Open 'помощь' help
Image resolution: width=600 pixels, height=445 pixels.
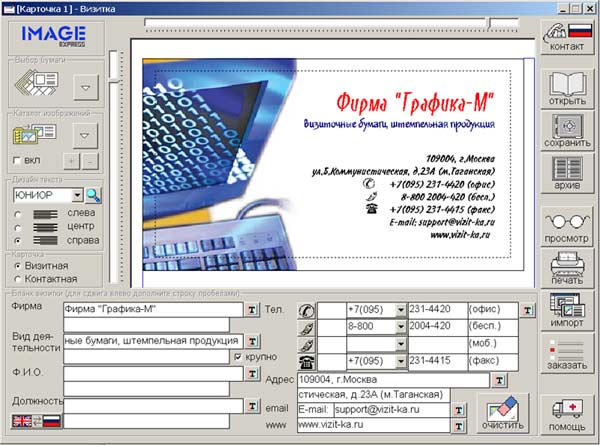coord(567,413)
